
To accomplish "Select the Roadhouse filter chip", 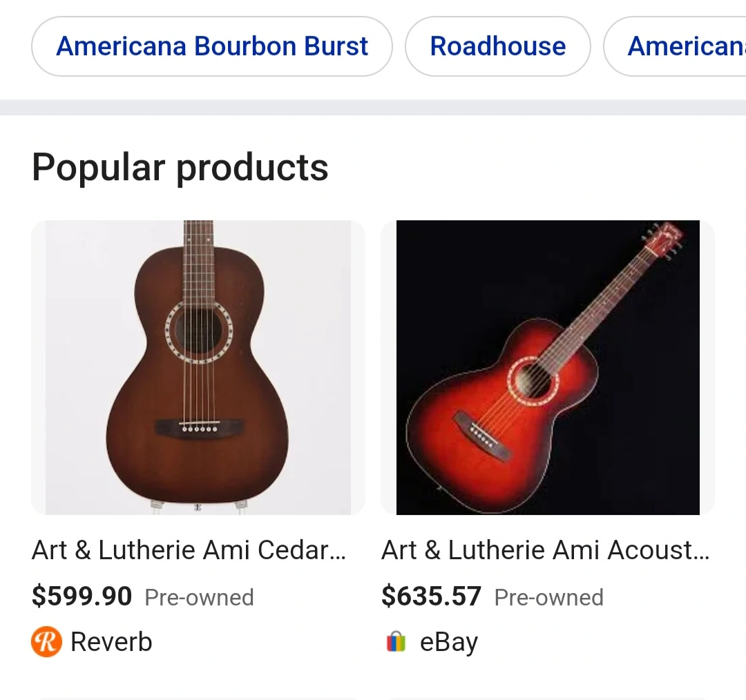I will tap(497, 46).
